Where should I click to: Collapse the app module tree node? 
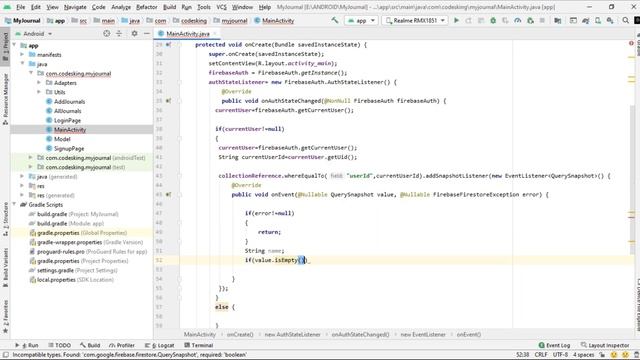click(x=15, y=45)
